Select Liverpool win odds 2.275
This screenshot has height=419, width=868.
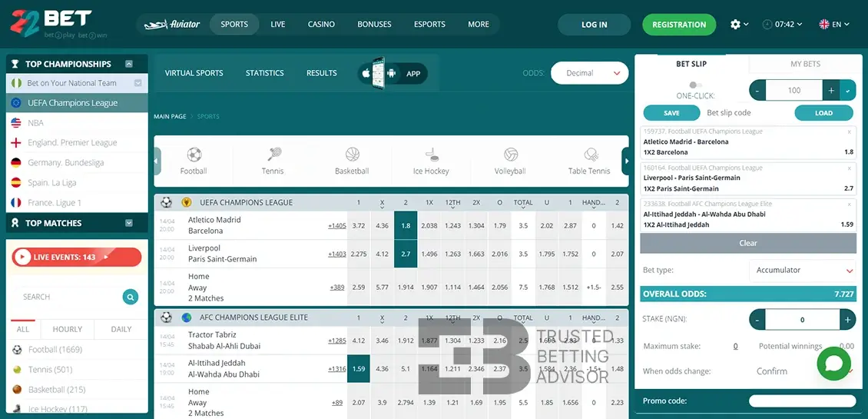pos(359,254)
